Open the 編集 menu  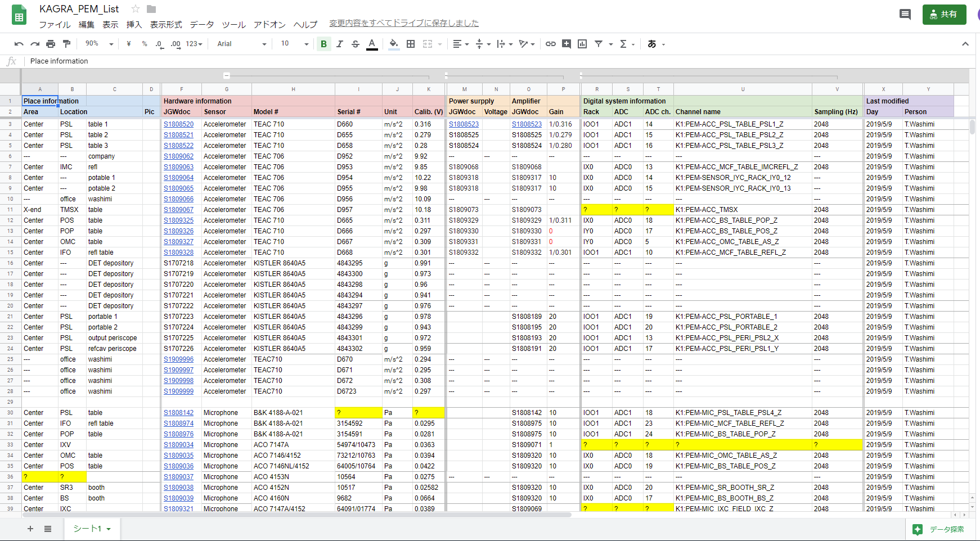pyautogui.click(x=87, y=24)
